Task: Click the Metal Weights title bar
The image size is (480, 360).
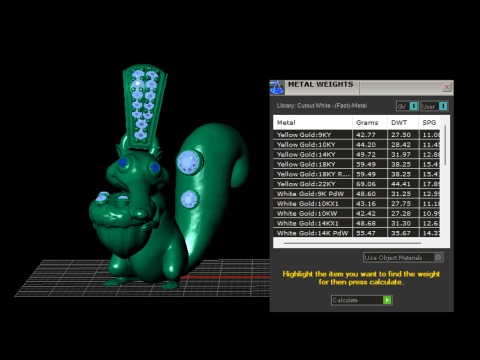Action: 363,87
